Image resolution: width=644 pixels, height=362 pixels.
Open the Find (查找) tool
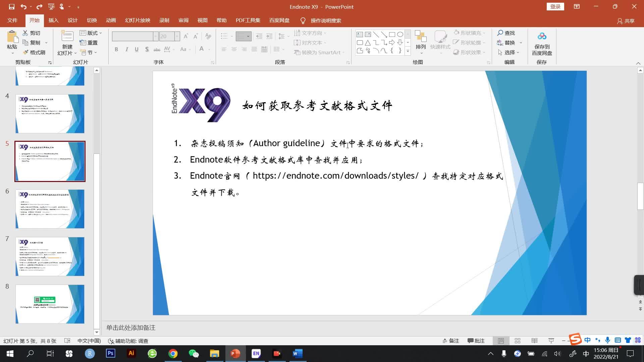tap(506, 33)
